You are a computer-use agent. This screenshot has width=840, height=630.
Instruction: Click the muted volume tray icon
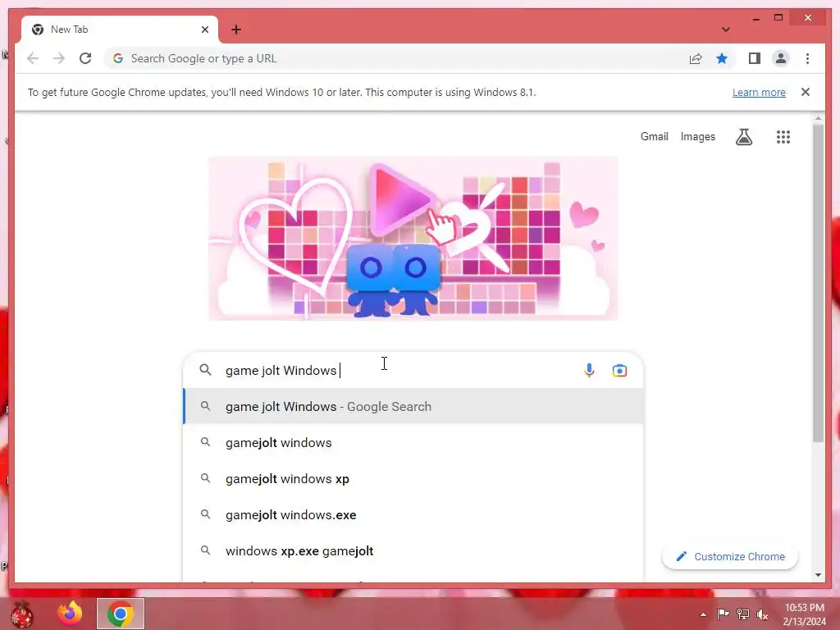[762, 614]
